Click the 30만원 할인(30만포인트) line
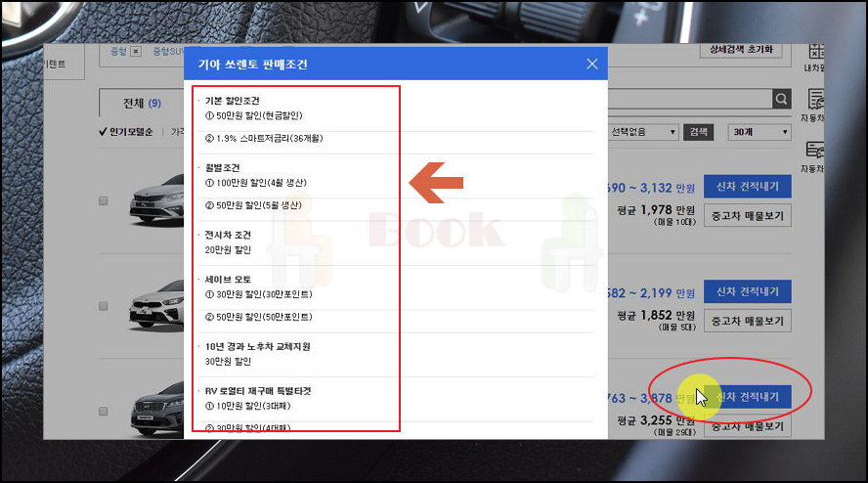The width and height of the screenshot is (868, 483). [258, 294]
